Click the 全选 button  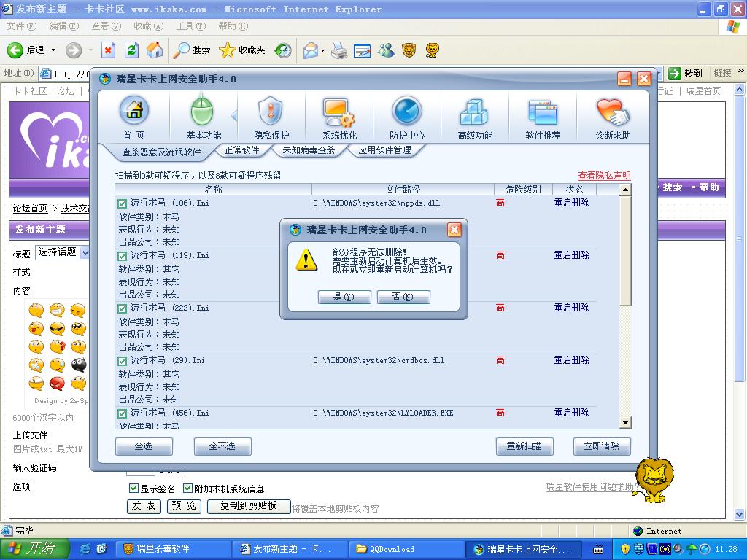click(144, 446)
